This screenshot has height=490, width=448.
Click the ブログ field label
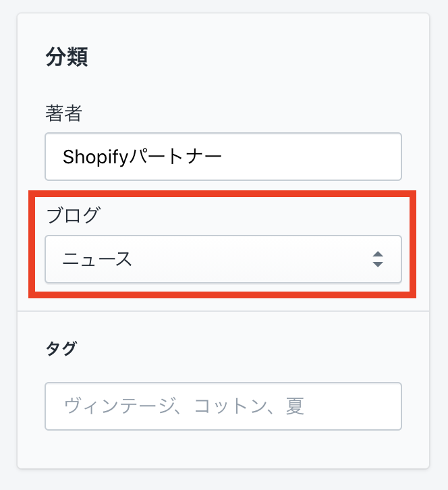coord(73,216)
